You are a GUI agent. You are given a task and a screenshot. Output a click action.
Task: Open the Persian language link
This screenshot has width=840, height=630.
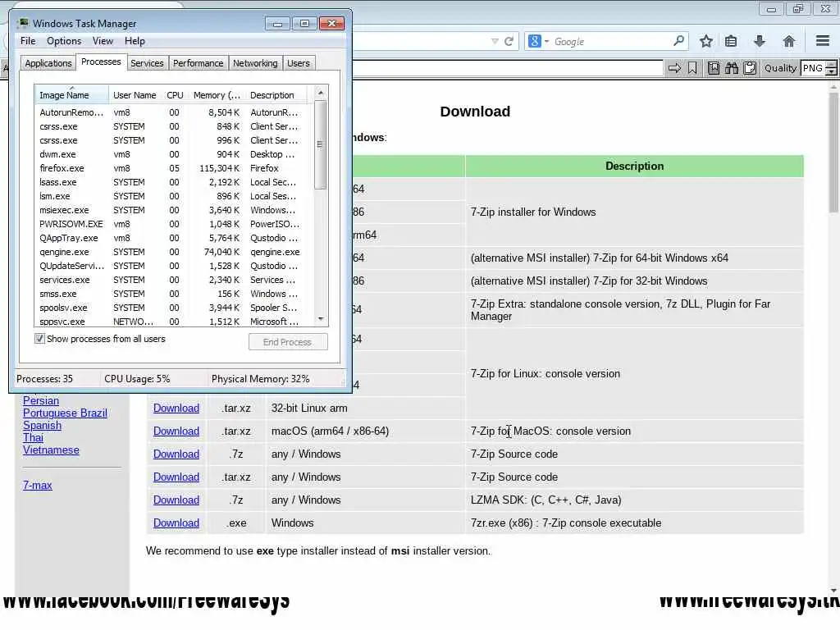[41, 400]
